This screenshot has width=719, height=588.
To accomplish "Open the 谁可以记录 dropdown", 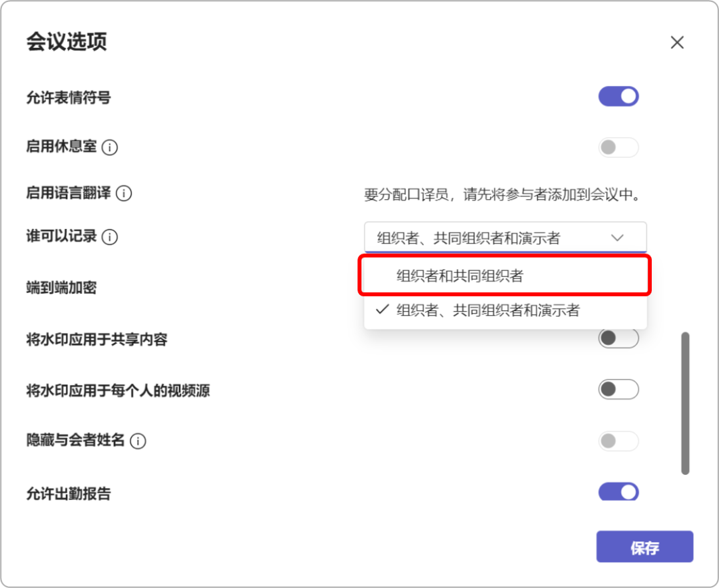I will [x=505, y=237].
